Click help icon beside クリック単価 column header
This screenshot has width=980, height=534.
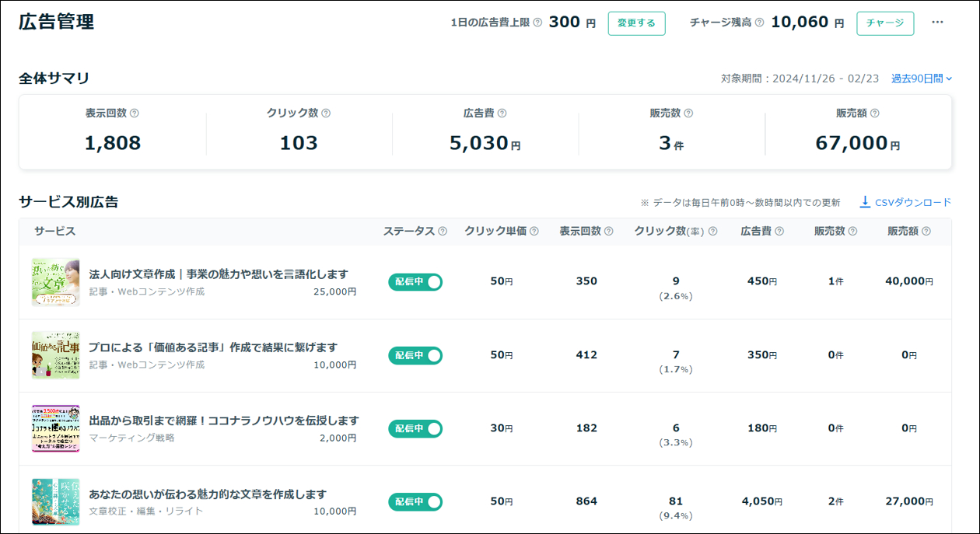point(534,232)
